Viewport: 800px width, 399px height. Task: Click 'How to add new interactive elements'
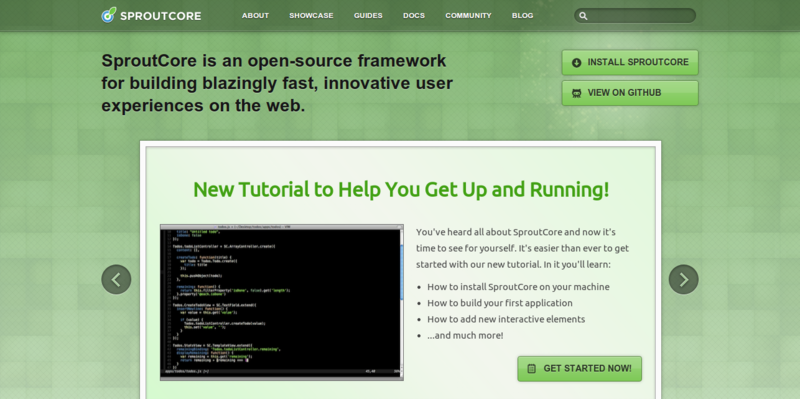point(506,319)
